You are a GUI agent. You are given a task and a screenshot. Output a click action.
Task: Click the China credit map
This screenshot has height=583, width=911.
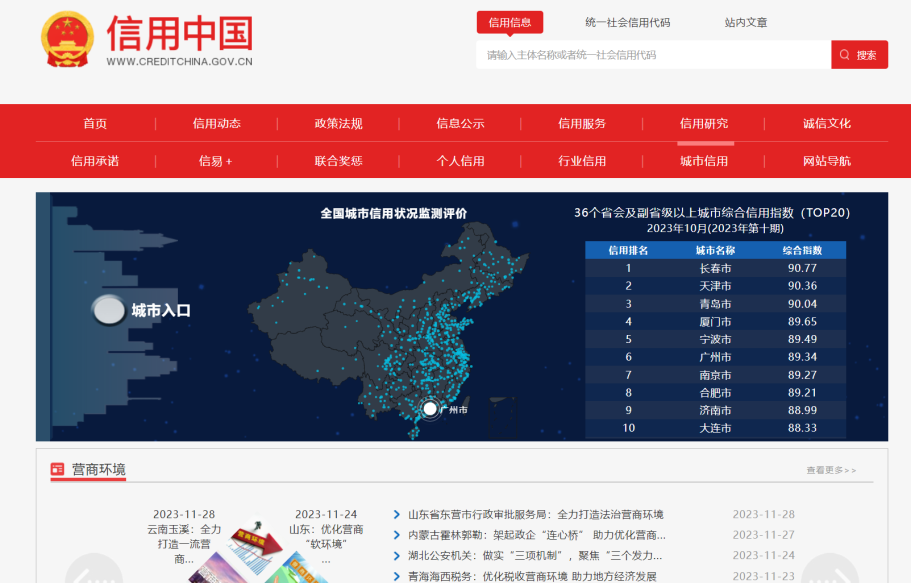pos(389,331)
